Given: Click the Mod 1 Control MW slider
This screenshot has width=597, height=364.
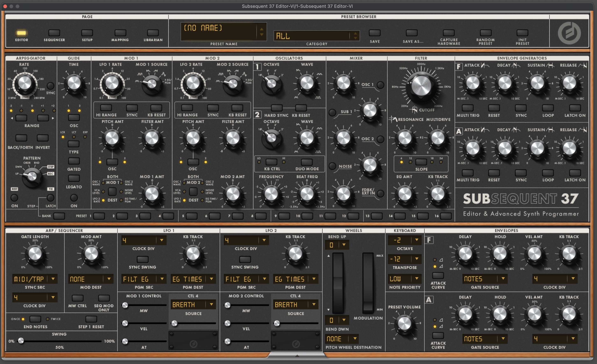Looking at the screenshot, I should click(x=145, y=305).
